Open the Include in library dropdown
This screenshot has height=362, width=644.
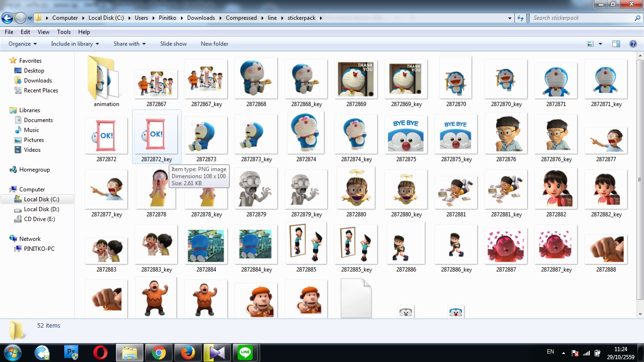[75, 44]
